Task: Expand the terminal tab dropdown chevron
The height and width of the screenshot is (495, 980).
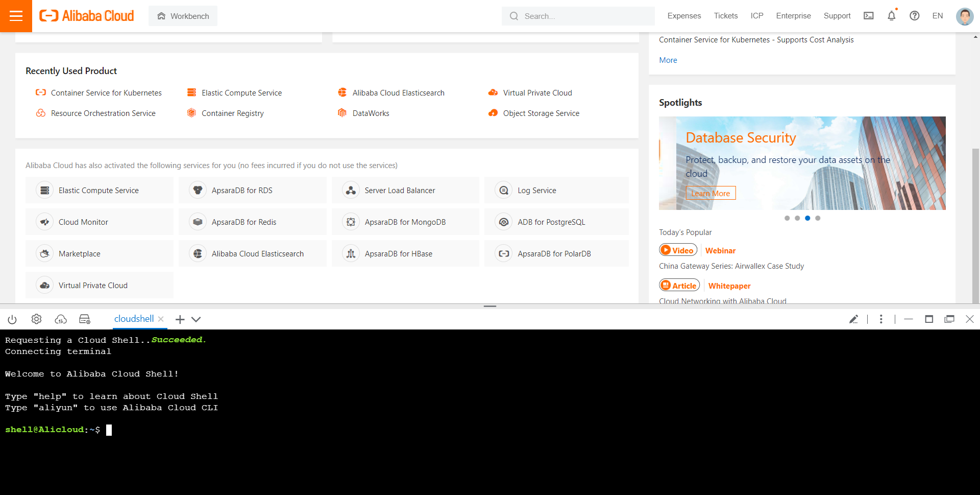Action: pos(196,319)
